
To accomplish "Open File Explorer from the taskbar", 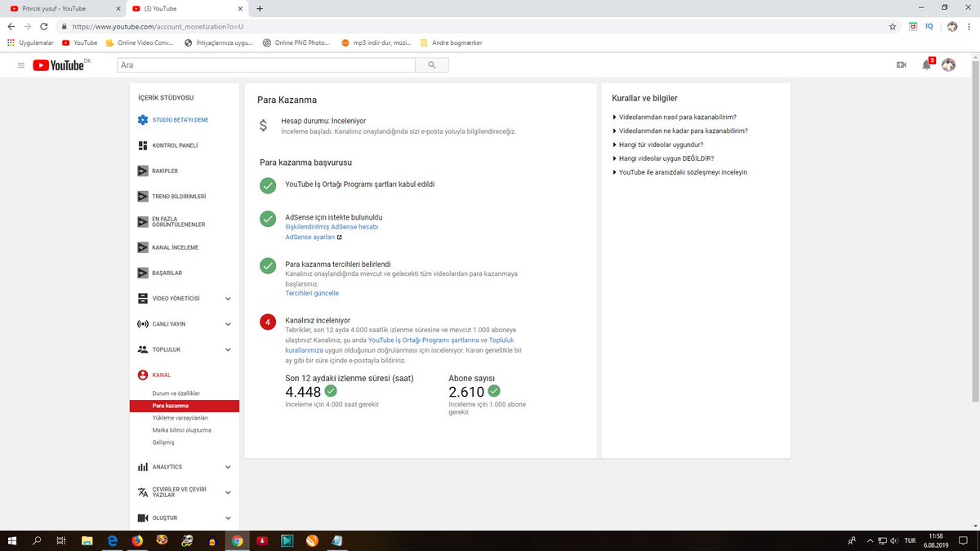I will [x=87, y=540].
